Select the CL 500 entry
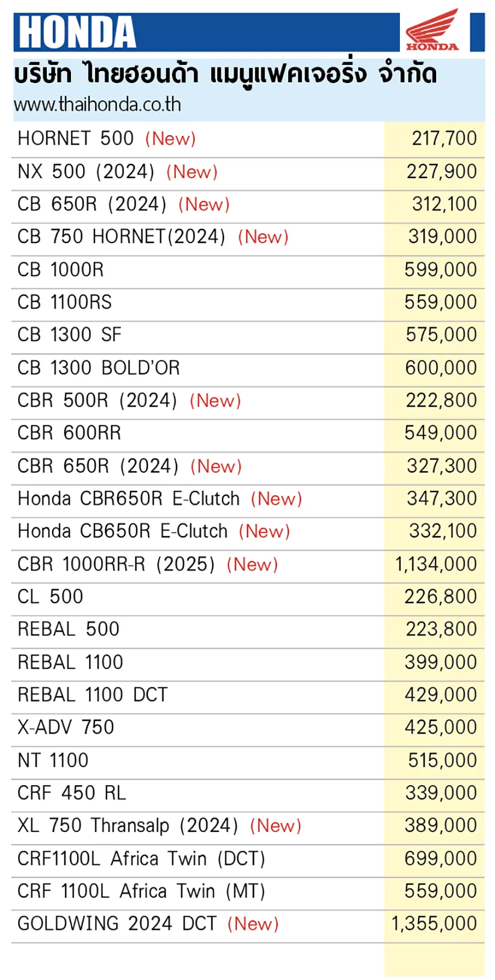Viewport: 495px width, 980px height. coord(51,596)
